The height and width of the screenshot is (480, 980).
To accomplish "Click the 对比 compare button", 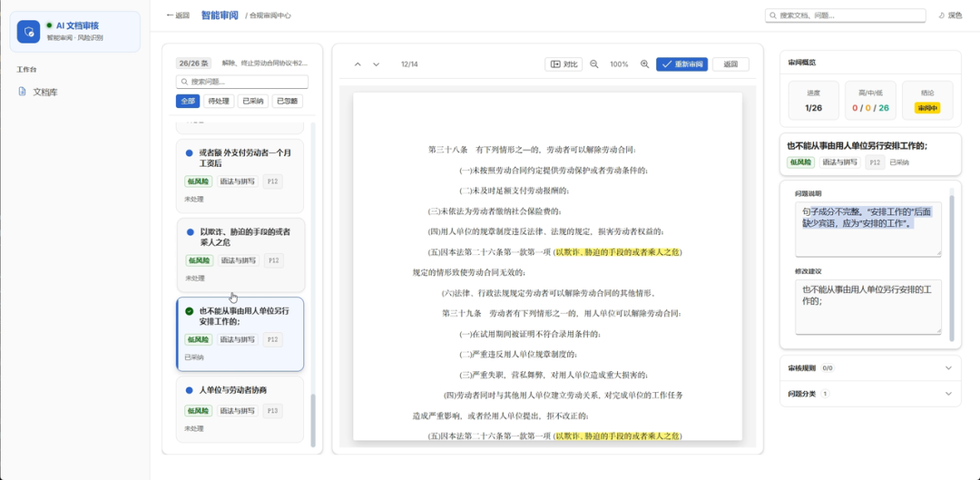I will tap(563, 64).
